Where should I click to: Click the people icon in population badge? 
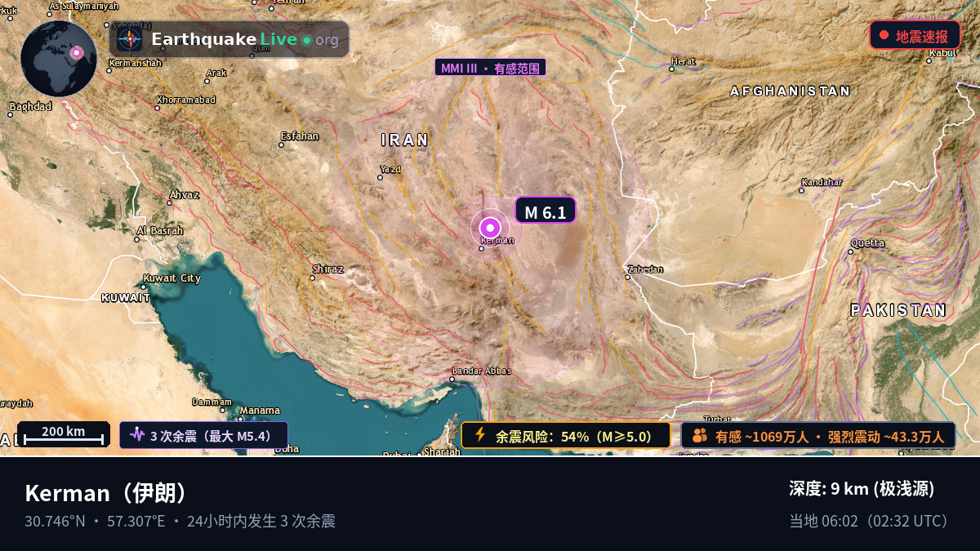699,435
